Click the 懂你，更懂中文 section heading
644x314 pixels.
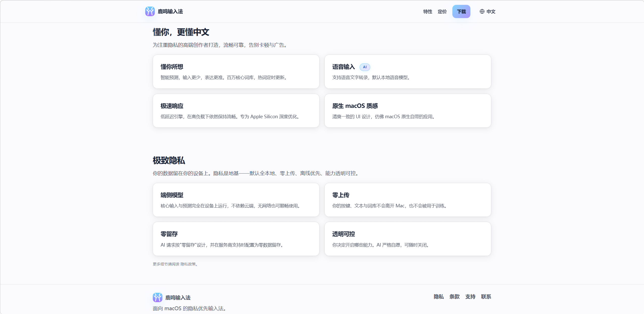(x=181, y=32)
